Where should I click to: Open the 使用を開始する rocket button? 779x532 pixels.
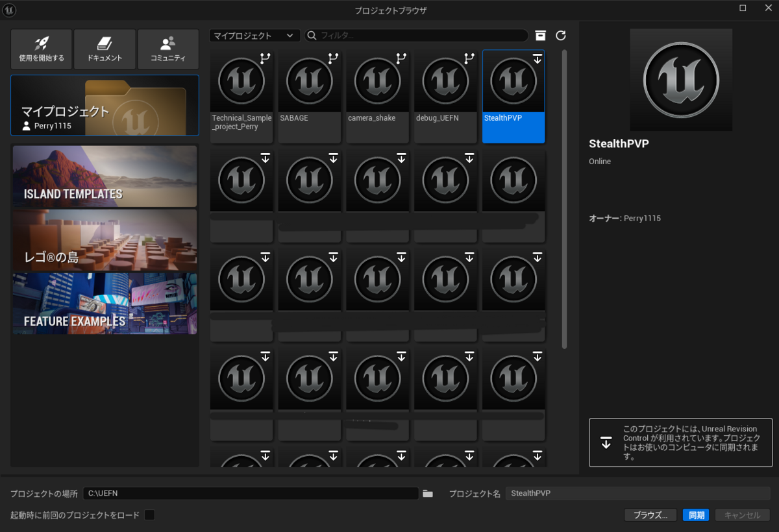42,49
